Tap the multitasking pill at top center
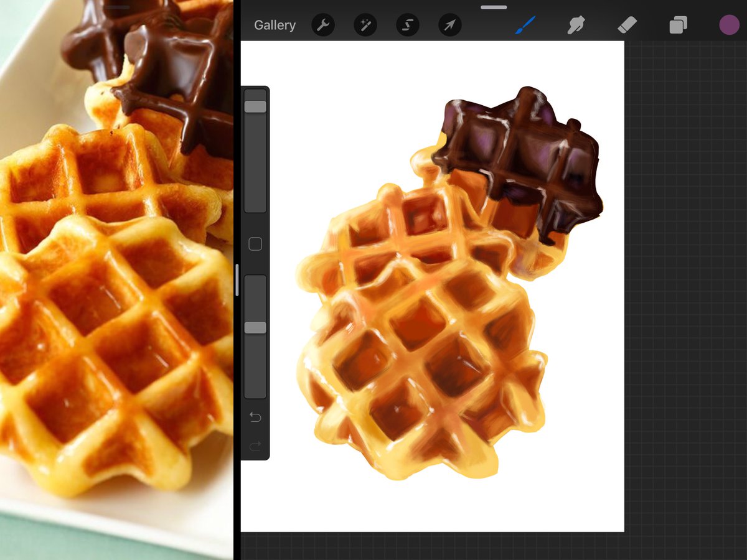This screenshot has width=747, height=560. point(494,7)
